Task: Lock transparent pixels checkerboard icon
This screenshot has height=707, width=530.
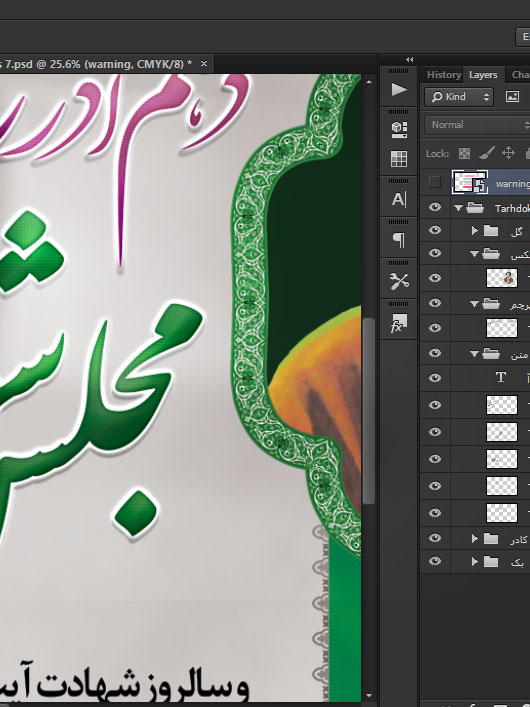Action: [464, 153]
